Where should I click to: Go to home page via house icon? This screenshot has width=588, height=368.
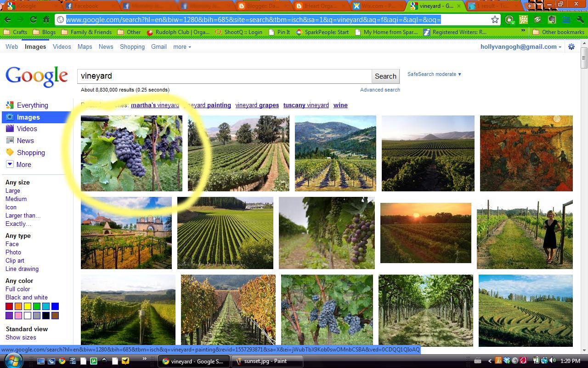click(46, 20)
